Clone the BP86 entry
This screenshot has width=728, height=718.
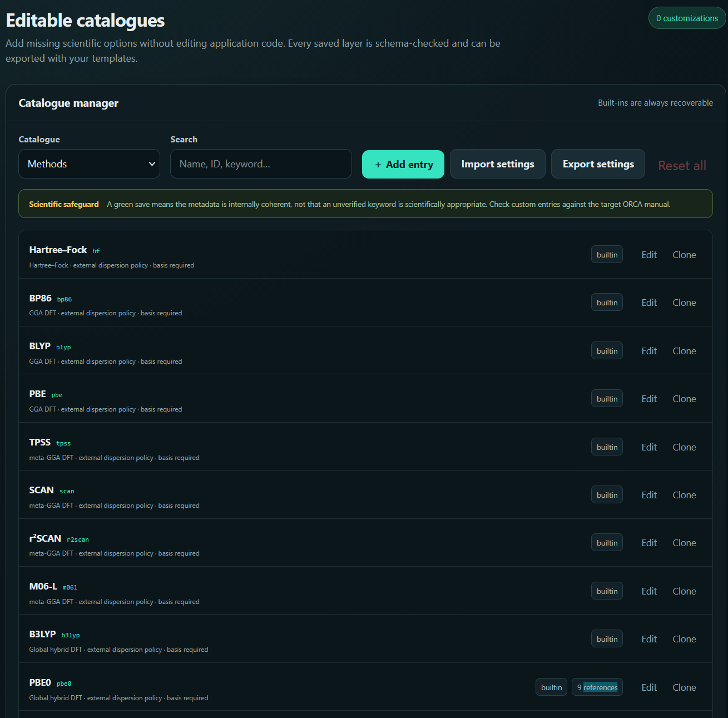point(684,303)
